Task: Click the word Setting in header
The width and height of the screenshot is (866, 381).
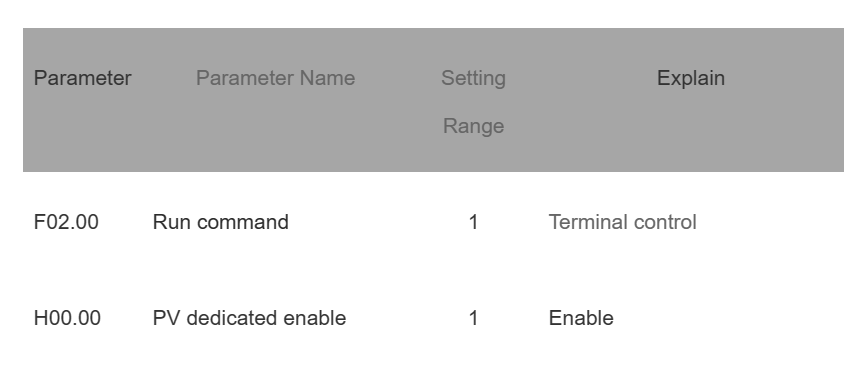Action: 473,78
